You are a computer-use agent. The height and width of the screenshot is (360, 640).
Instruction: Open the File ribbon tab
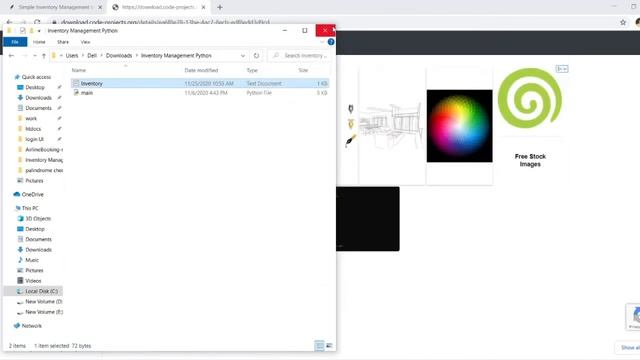(x=15, y=42)
